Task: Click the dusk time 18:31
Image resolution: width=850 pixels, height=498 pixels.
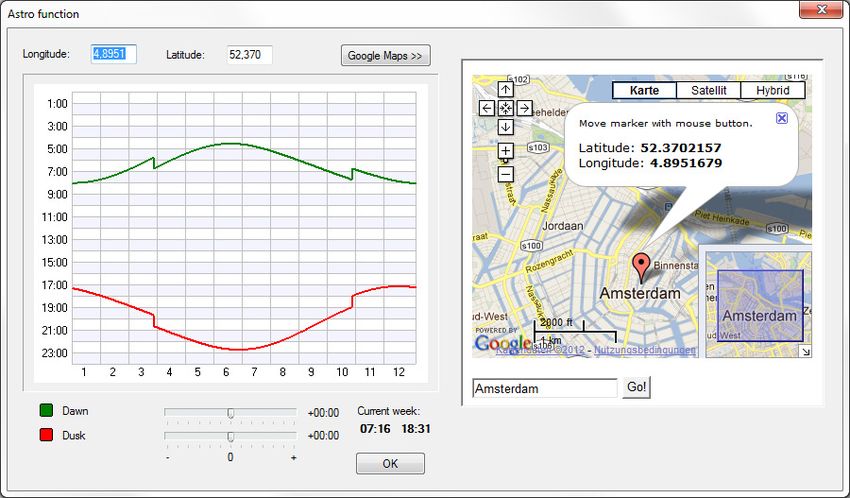Action: point(416,429)
